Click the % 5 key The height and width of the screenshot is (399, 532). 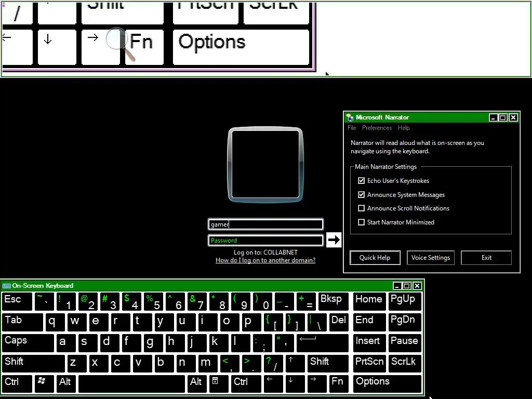(153, 301)
